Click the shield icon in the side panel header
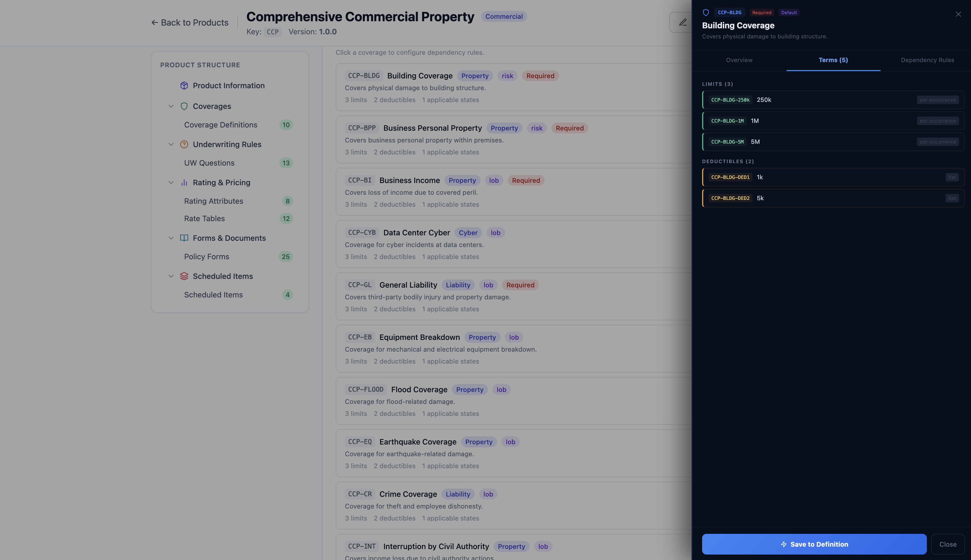The image size is (971, 560). click(x=706, y=12)
